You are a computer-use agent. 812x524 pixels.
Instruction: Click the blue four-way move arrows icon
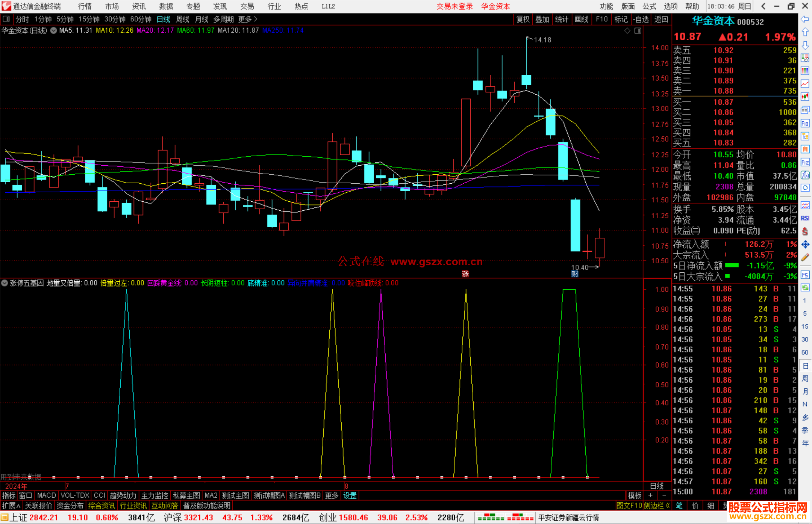coord(805,245)
